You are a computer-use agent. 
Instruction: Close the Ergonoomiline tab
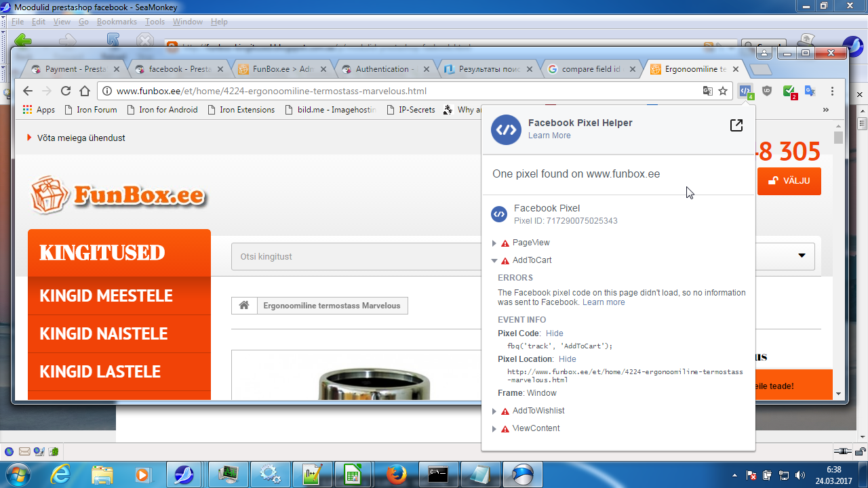point(736,69)
